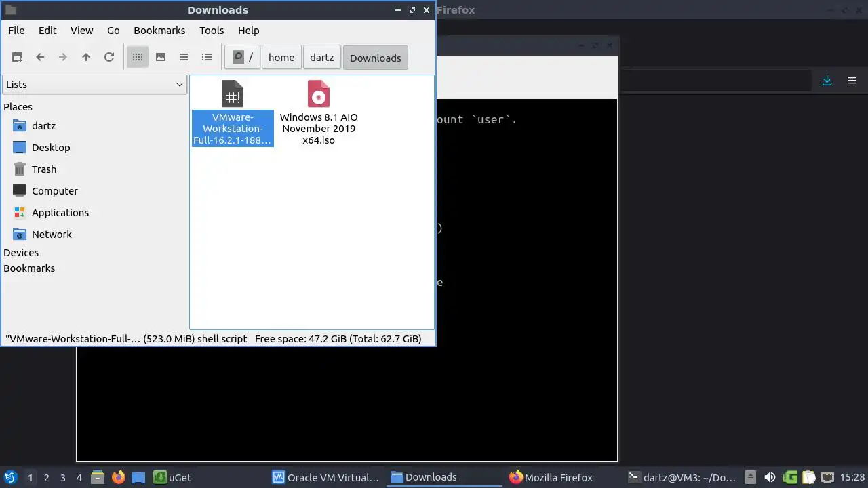
Task: Launch file manager from panel quick launch
Action: pos(98,478)
